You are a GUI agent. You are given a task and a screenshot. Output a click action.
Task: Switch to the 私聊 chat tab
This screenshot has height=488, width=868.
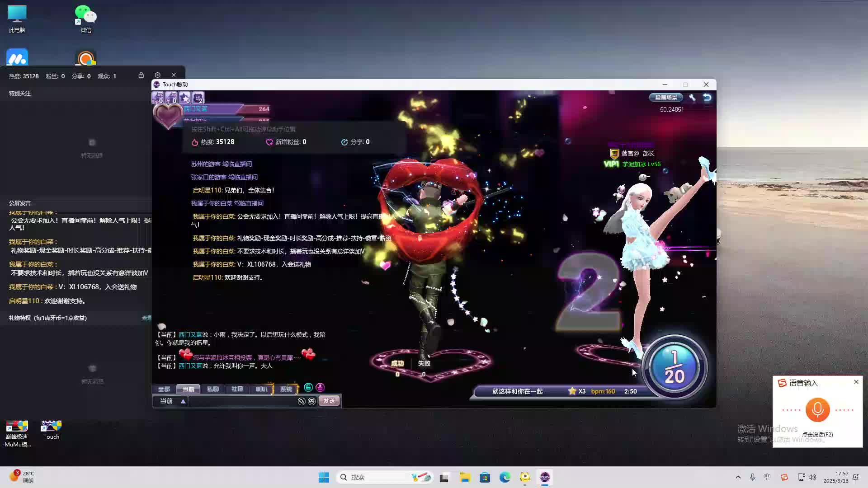tap(212, 389)
